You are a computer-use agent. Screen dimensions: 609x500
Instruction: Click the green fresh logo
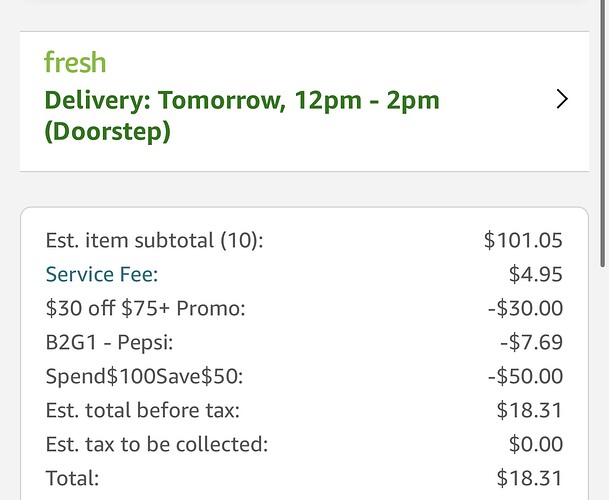(x=75, y=63)
